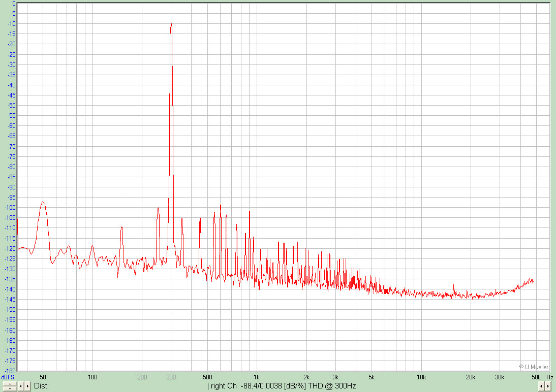Screen dimensions: 556x392
Task: Click the 20k frequency axis label
Action: (x=471, y=377)
